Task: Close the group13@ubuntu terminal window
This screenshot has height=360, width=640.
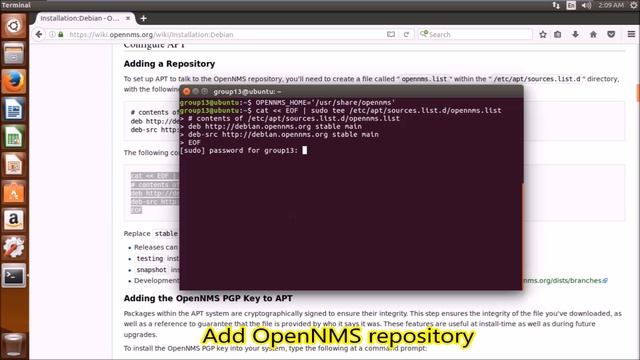Action: [187, 91]
